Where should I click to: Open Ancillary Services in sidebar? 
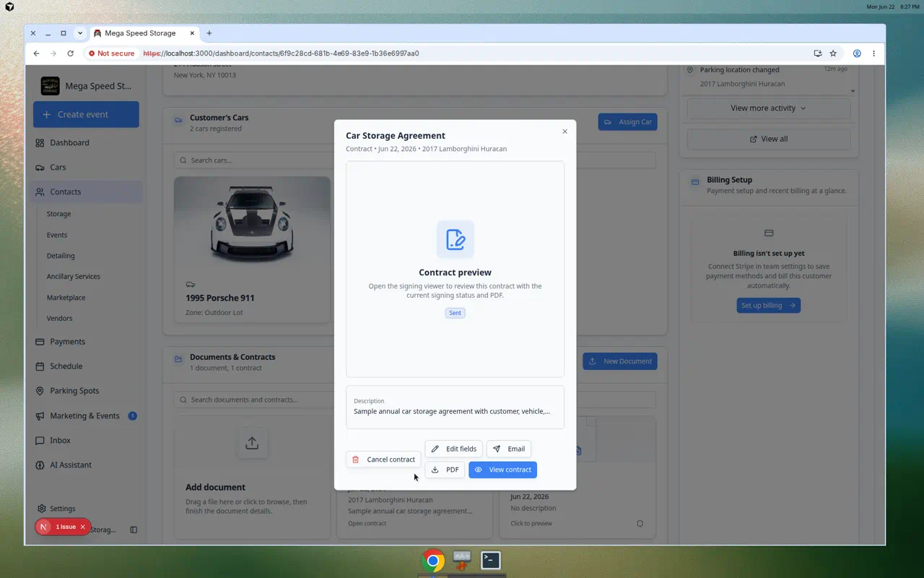[x=74, y=277]
